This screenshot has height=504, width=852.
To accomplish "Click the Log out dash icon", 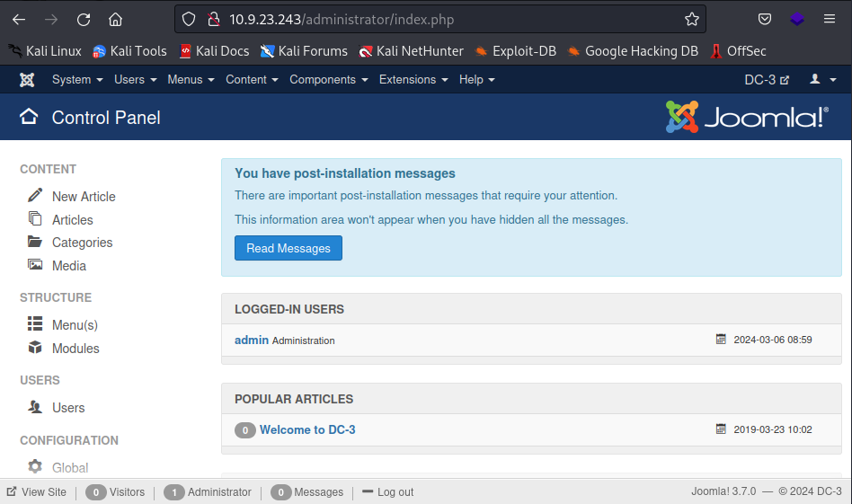I will [x=368, y=491].
